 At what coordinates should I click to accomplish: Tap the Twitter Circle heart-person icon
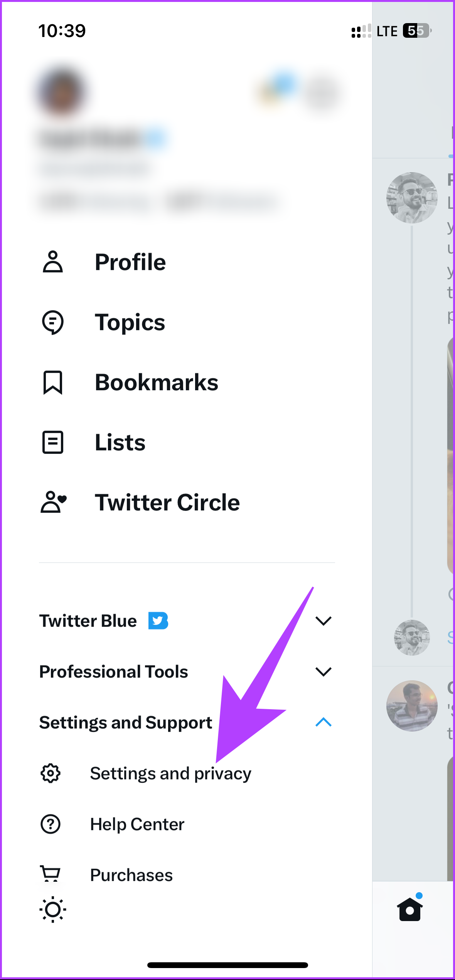54,502
